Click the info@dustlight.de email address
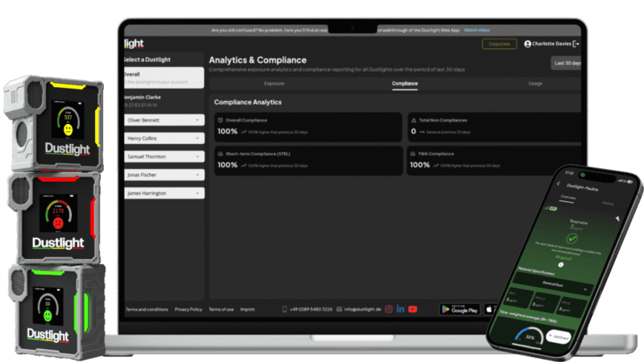Image resolution: width=644 pixels, height=362 pixels. click(x=363, y=310)
